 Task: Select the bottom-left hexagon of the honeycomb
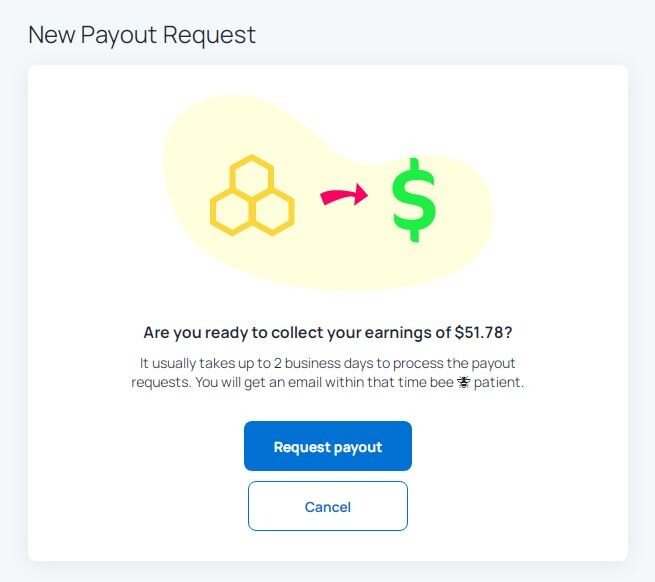231,212
